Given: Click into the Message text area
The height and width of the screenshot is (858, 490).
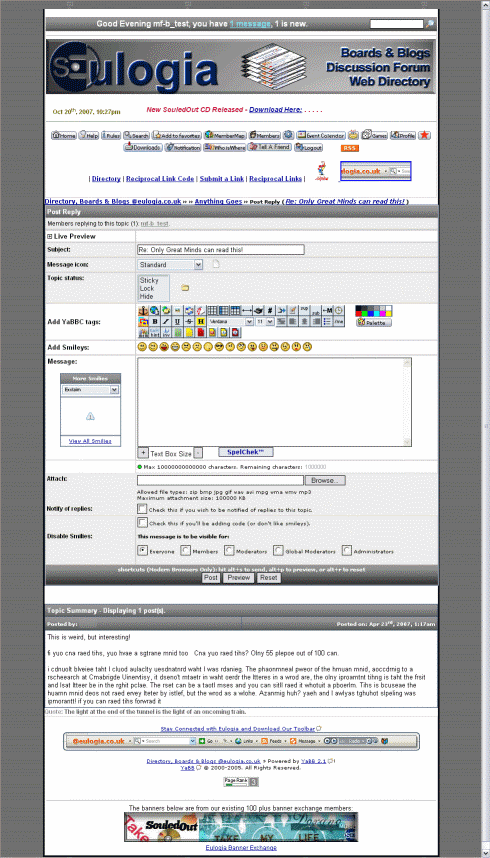Looking at the screenshot, I should (x=274, y=402).
